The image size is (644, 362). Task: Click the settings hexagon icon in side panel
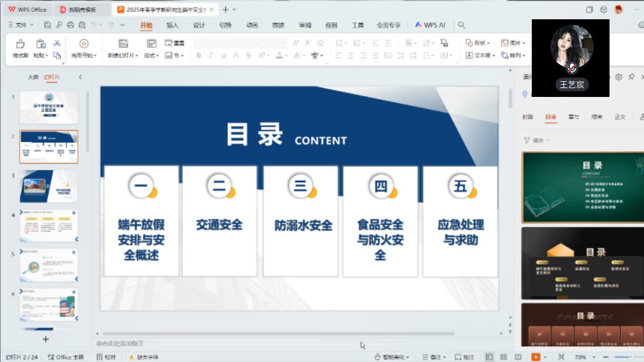tap(618, 77)
